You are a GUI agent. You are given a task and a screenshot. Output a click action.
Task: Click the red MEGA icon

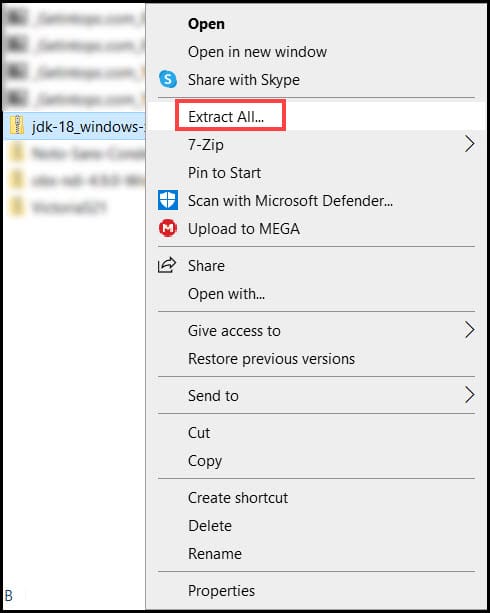point(168,228)
